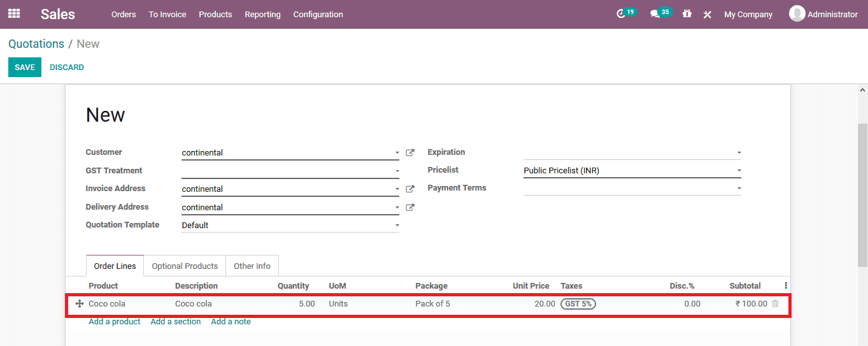This screenshot has height=346, width=868.
Task: Expand the Pricelist dropdown
Action: [739, 171]
